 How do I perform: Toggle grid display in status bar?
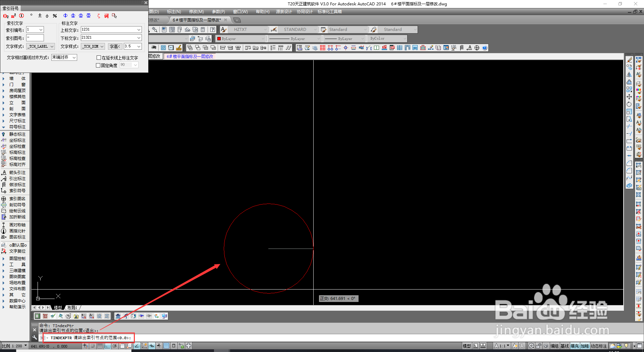point(100,346)
